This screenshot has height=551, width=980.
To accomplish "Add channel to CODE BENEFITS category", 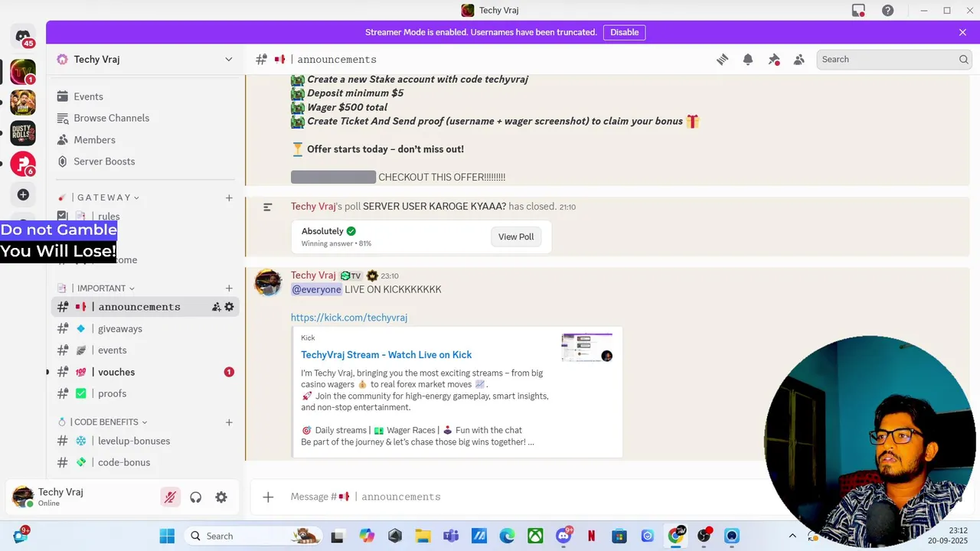I will pos(229,422).
